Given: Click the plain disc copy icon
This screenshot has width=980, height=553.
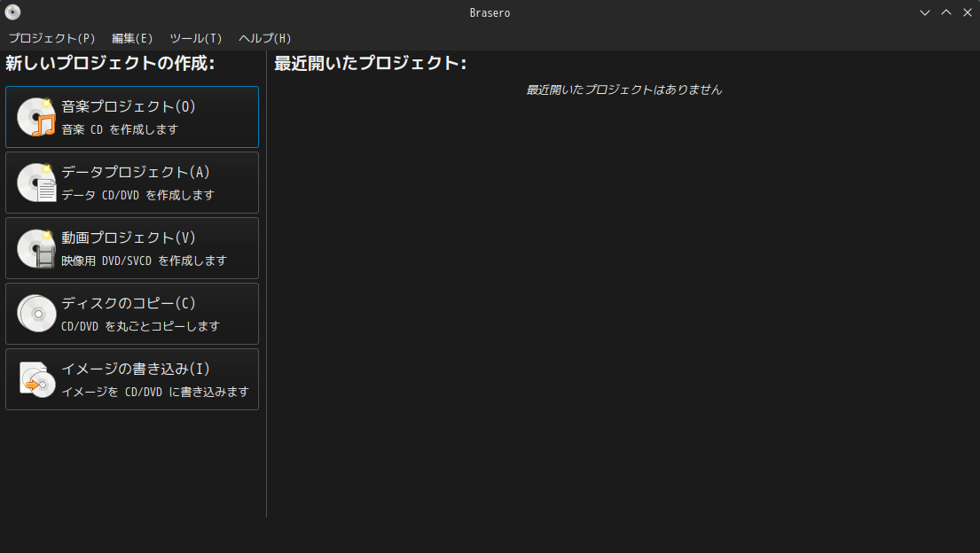Looking at the screenshot, I should (x=36, y=314).
